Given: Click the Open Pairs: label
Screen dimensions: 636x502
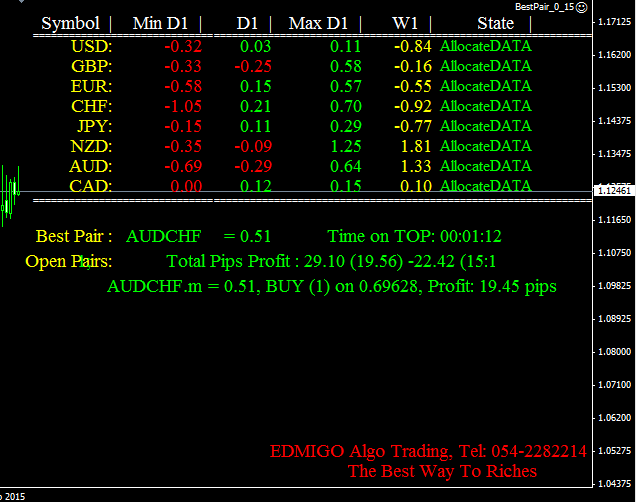Looking at the screenshot, I should click(x=69, y=262).
